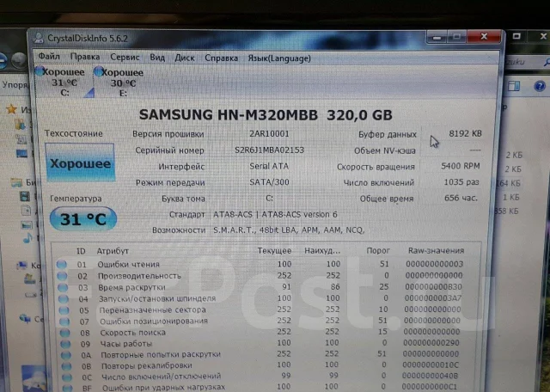550x392 pixels.
Task: Select the C: disk tab with 31 °C
Action: coord(64,83)
